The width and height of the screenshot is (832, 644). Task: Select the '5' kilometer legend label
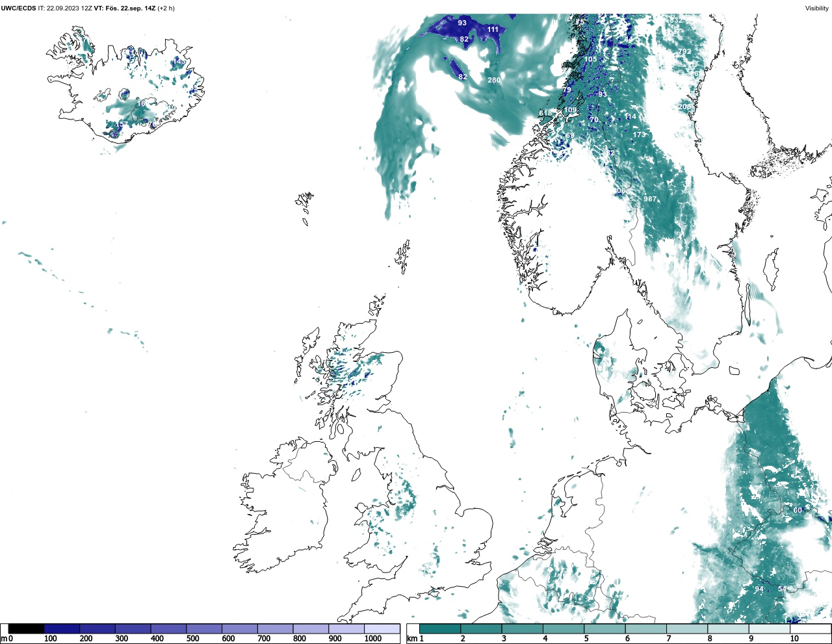pos(587,639)
